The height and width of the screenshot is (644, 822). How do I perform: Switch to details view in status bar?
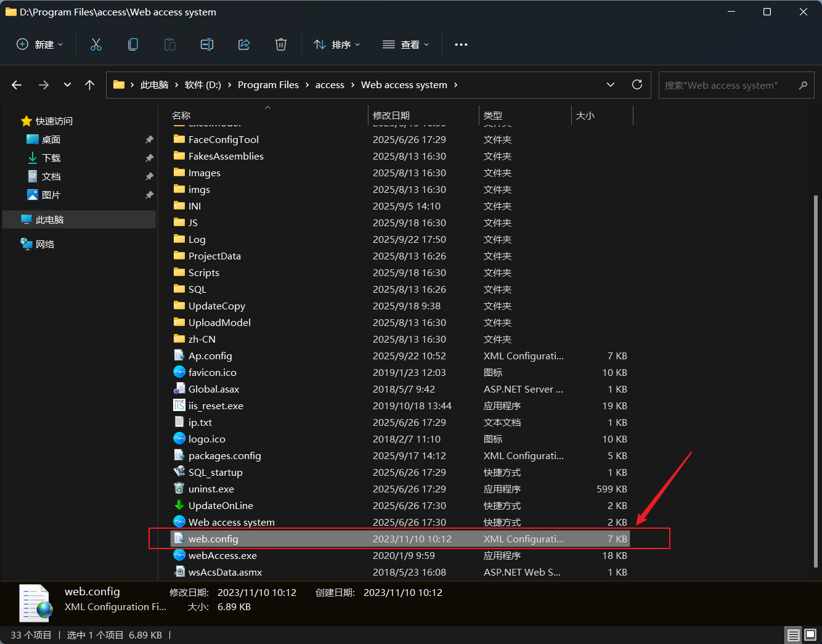[794, 635]
